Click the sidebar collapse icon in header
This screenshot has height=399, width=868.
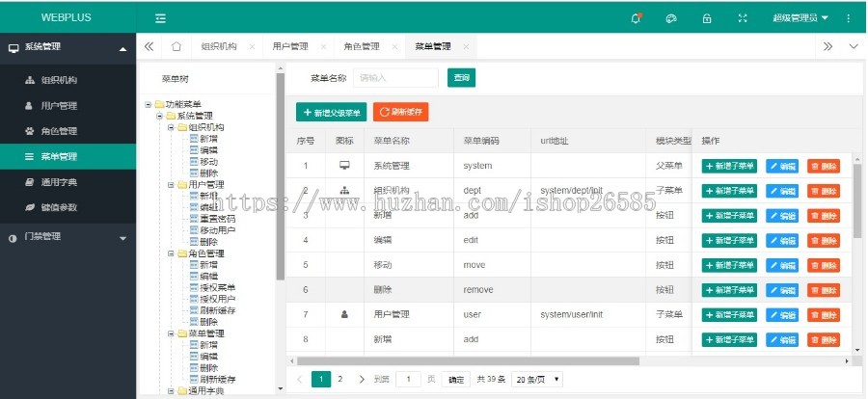coord(160,17)
